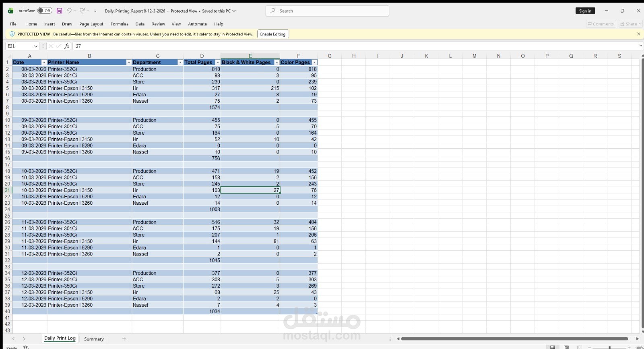The image size is (644, 349).
Task: Close the Protected View message bar
Action: 638,34
